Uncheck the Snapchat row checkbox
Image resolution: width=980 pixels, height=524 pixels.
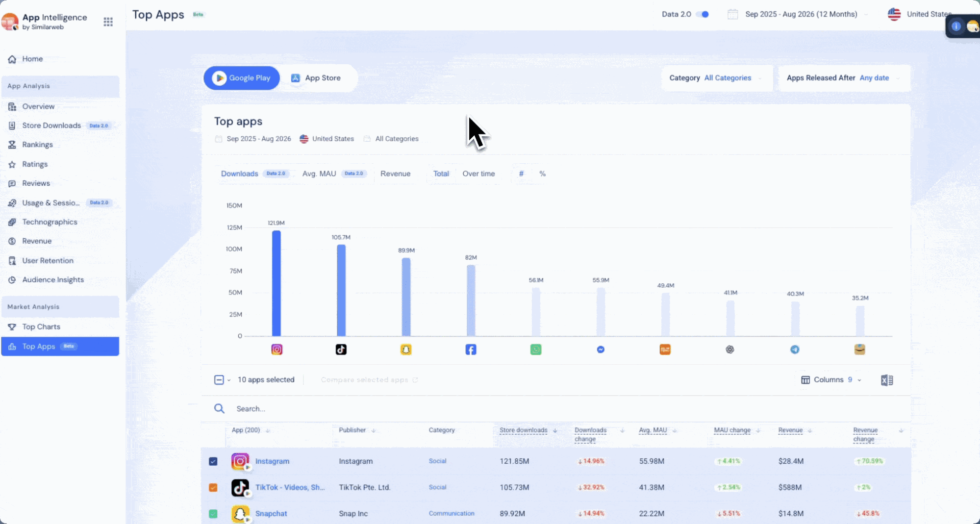point(213,514)
